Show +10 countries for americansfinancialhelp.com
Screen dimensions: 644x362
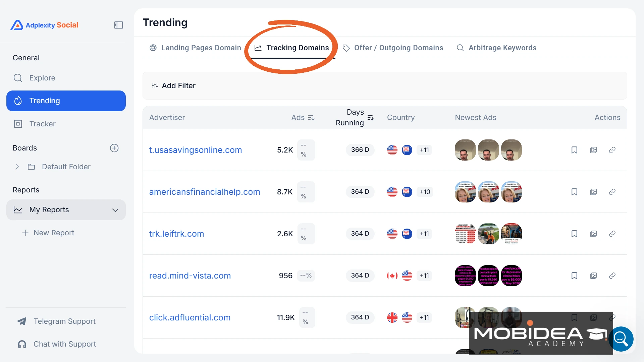(425, 192)
